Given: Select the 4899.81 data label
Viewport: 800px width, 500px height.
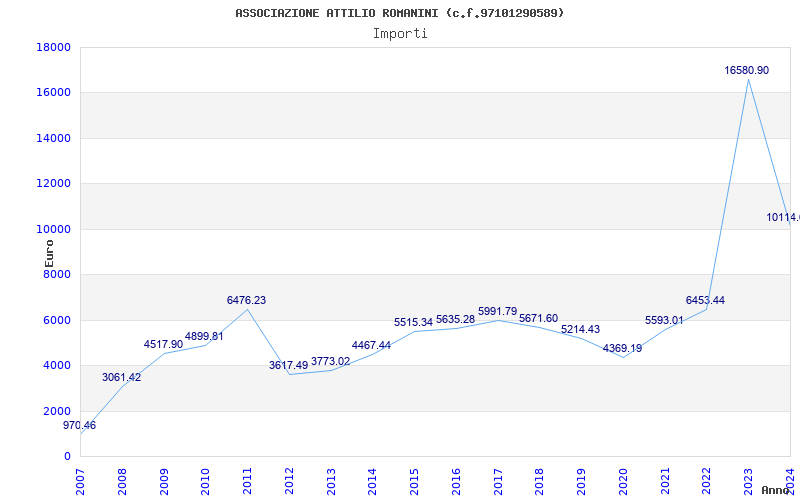Looking at the screenshot, I should point(204,336).
